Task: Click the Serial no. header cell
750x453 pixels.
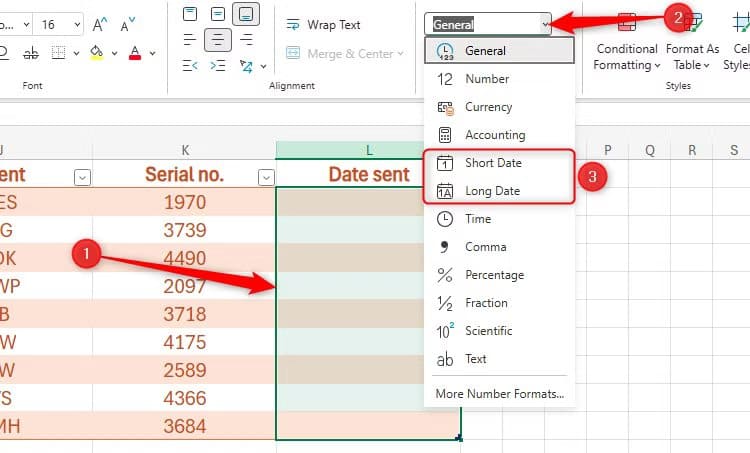Action: 185,174
